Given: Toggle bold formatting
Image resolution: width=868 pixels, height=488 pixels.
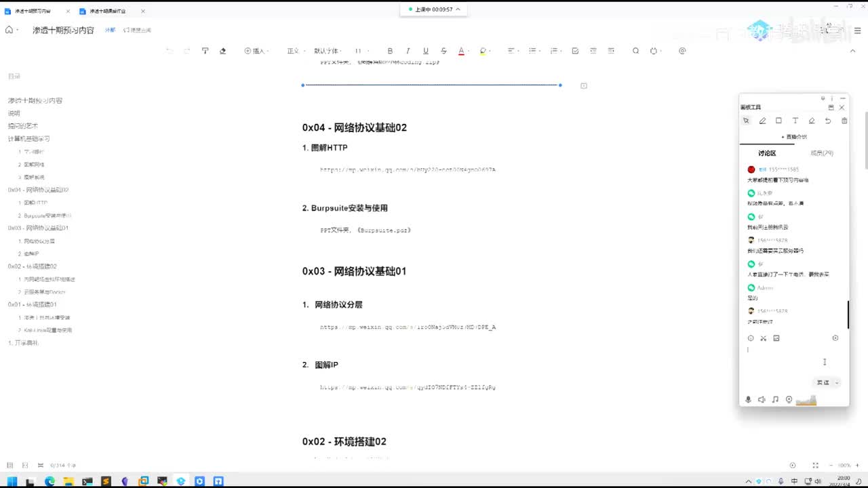Looking at the screenshot, I should (390, 51).
